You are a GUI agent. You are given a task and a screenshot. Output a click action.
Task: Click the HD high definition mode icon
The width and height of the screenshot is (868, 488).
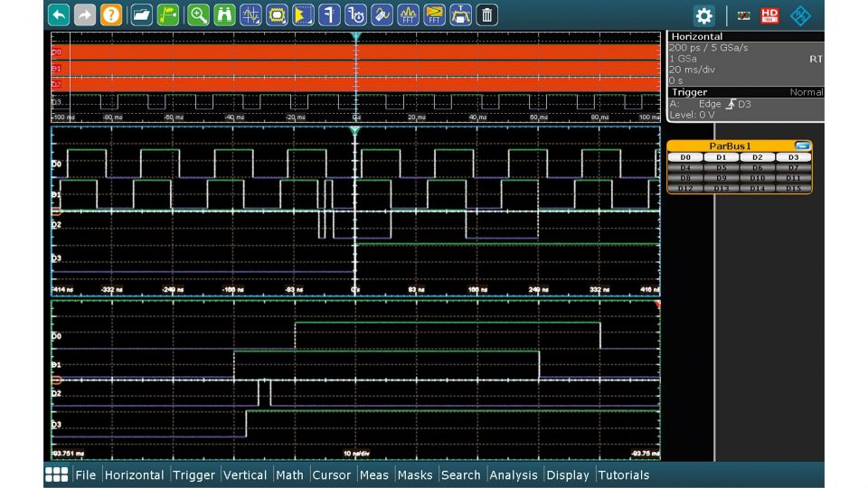click(769, 15)
